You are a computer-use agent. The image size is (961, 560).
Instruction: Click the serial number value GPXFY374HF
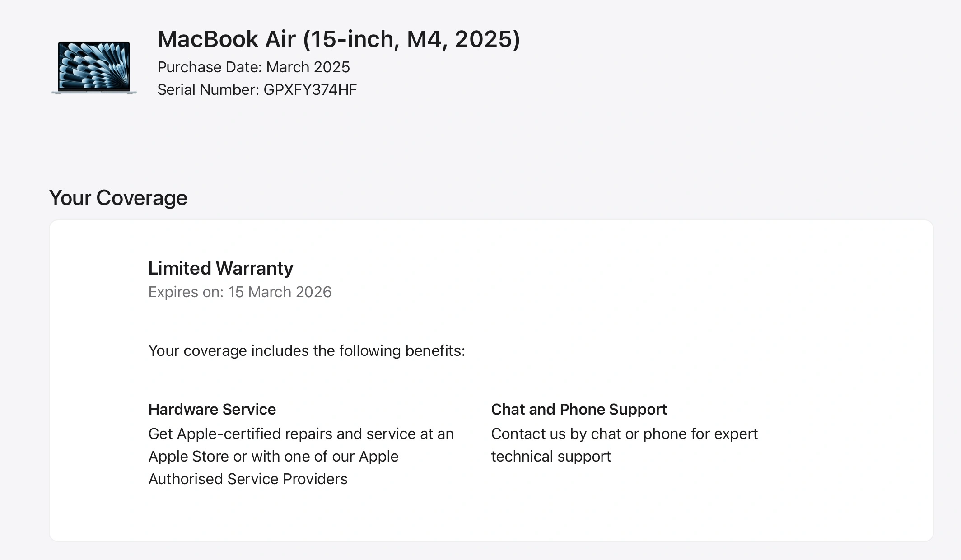310,89
